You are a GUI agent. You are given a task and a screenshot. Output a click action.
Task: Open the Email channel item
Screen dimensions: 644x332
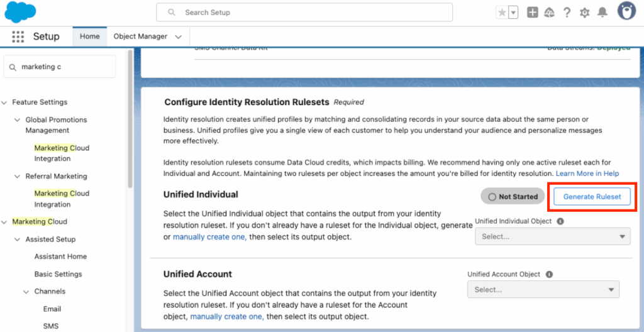(52, 309)
